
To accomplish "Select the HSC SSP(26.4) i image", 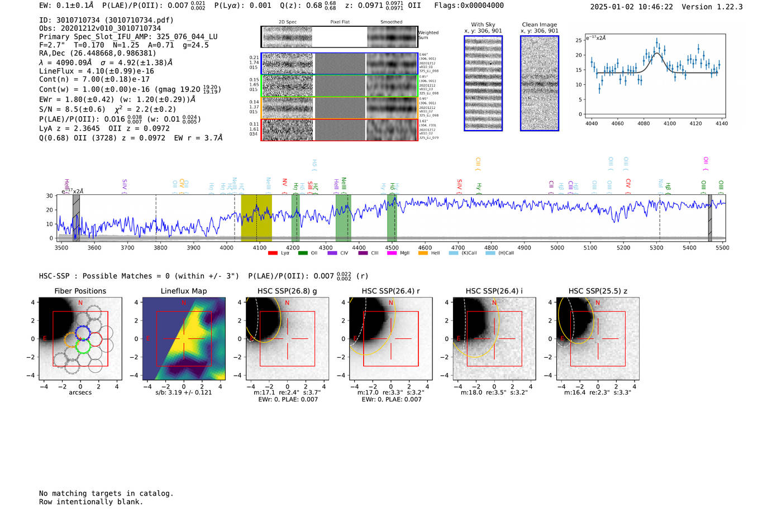I will pos(494,339).
